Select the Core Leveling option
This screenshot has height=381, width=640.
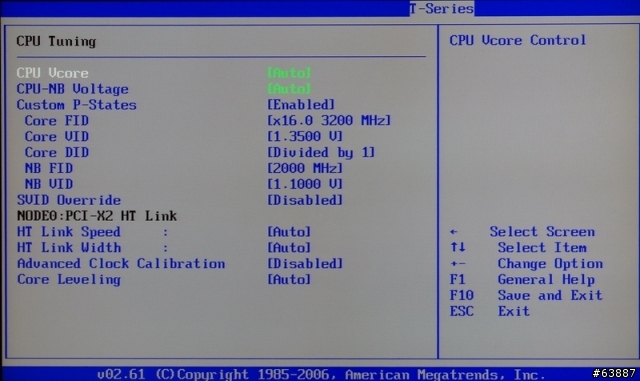coord(69,280)
